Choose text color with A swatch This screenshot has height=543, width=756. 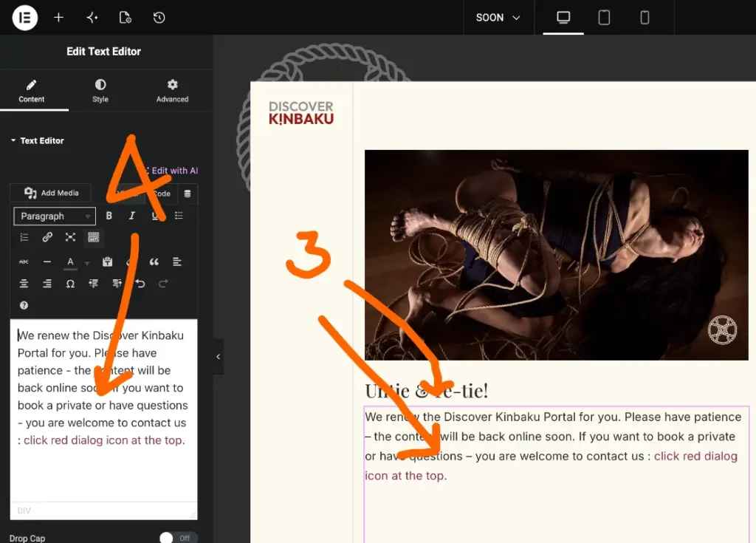[x=70, y=262]
